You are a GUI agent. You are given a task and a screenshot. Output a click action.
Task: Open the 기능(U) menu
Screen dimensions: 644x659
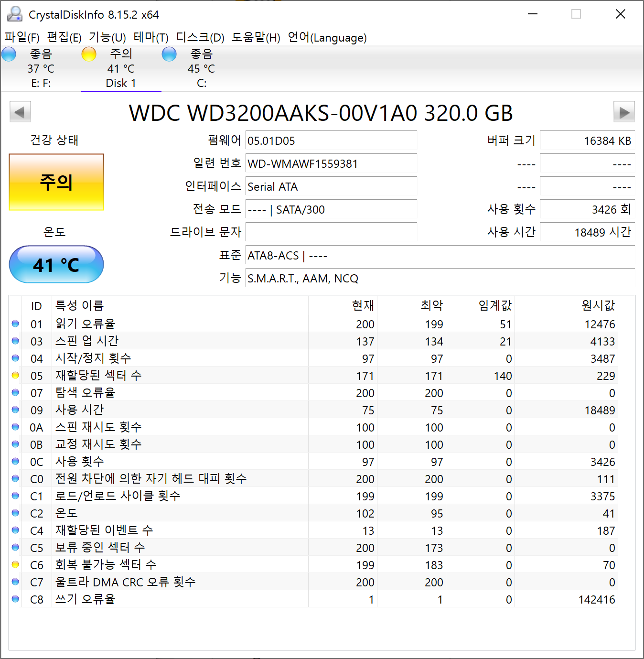tap(107, 37)
